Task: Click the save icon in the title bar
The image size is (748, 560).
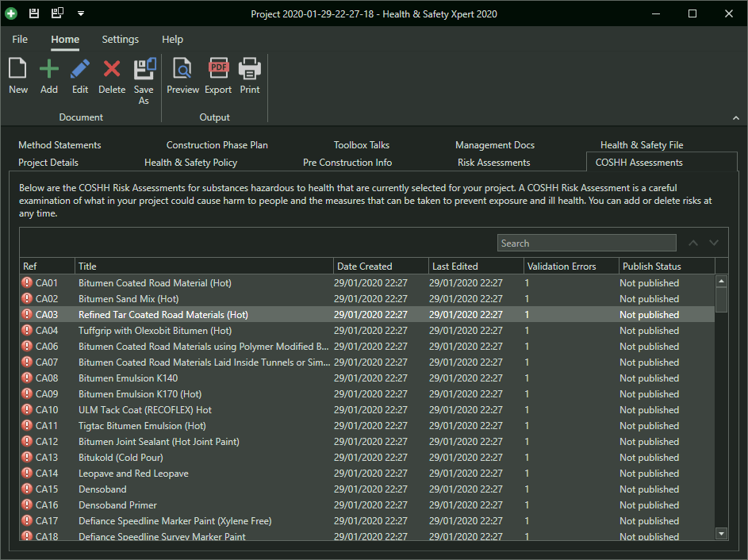Action: tap(34, 13)
